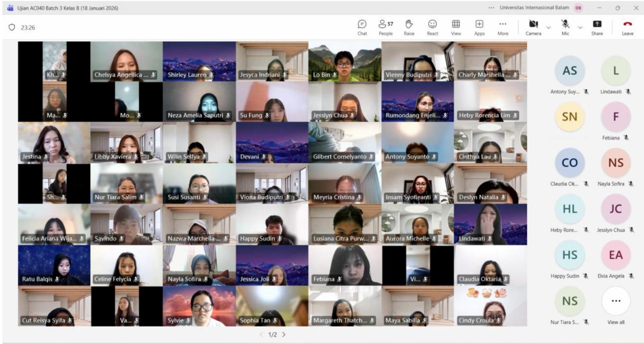The height and width of the screenshot is (344, 644).
Task: Open the Apps panel
Action: (x=479, y=27)
